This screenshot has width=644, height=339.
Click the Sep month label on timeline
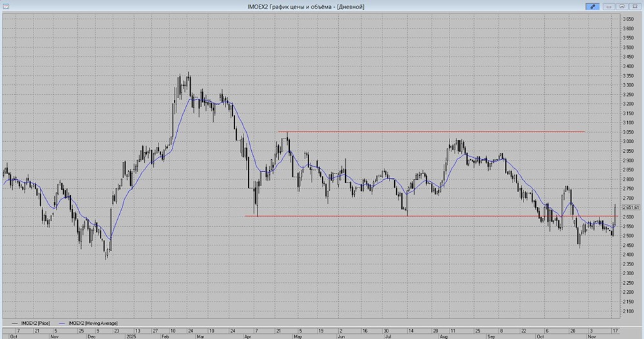[492, 336]
